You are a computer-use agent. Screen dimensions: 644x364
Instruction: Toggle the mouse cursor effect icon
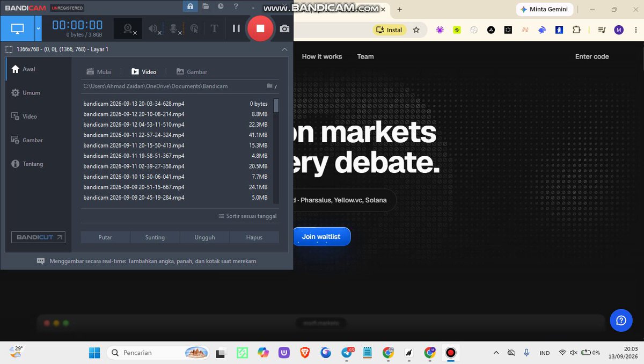[194, 28]
